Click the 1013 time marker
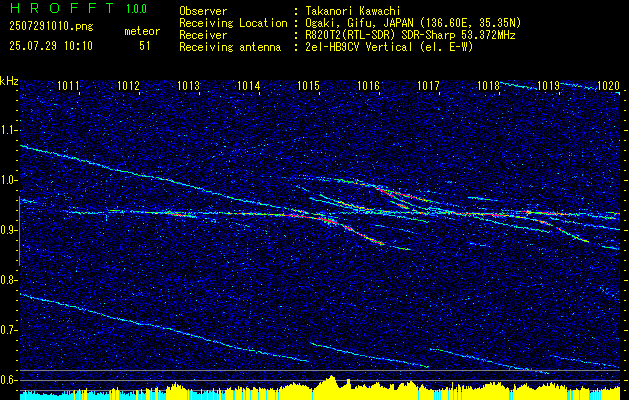The width and height of the screenshot is (629, 400). 189,85
